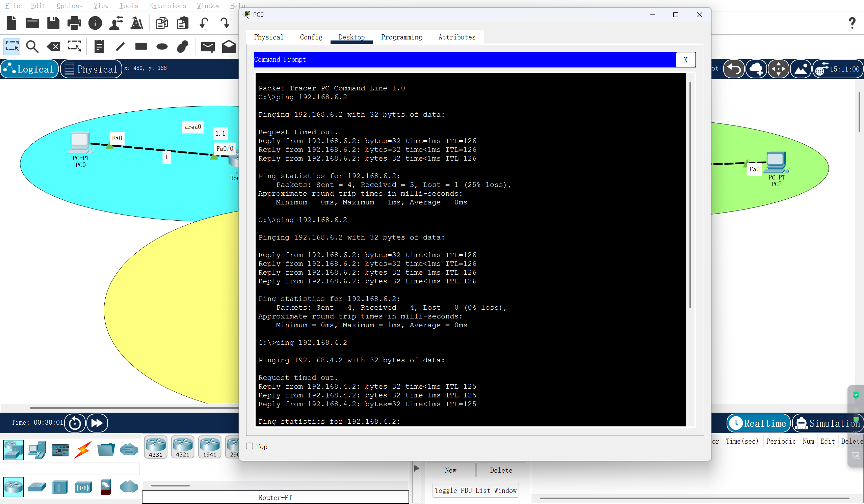This screenshot has width=864, height=504.
Task: Open the Config tab
Action: click(x=311, y=37)
